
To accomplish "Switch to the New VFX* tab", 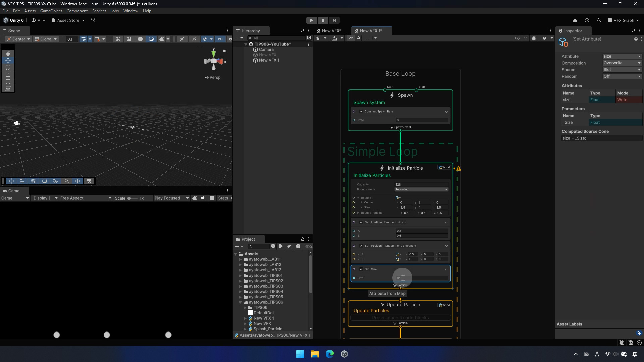I will tap(331, 31).
